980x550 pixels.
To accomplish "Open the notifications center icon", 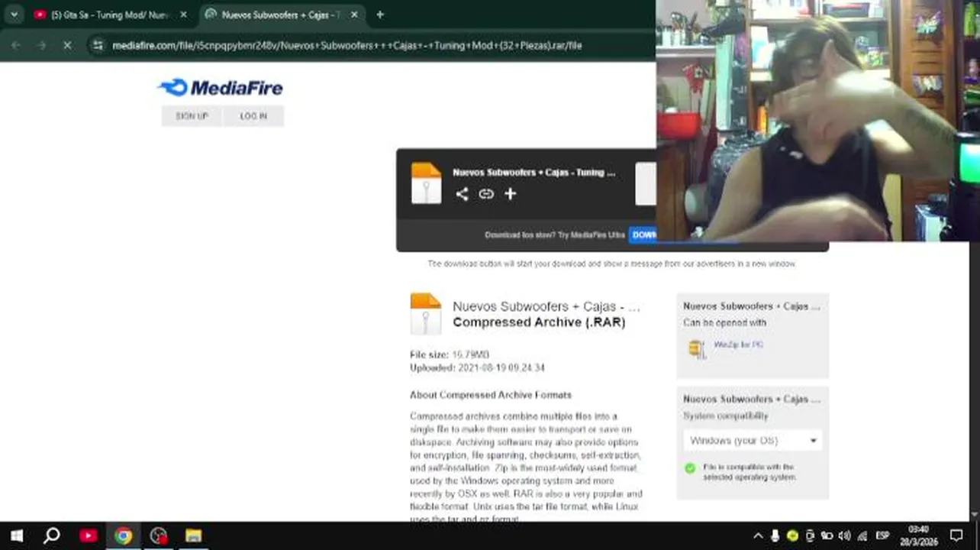I will 956,535.
